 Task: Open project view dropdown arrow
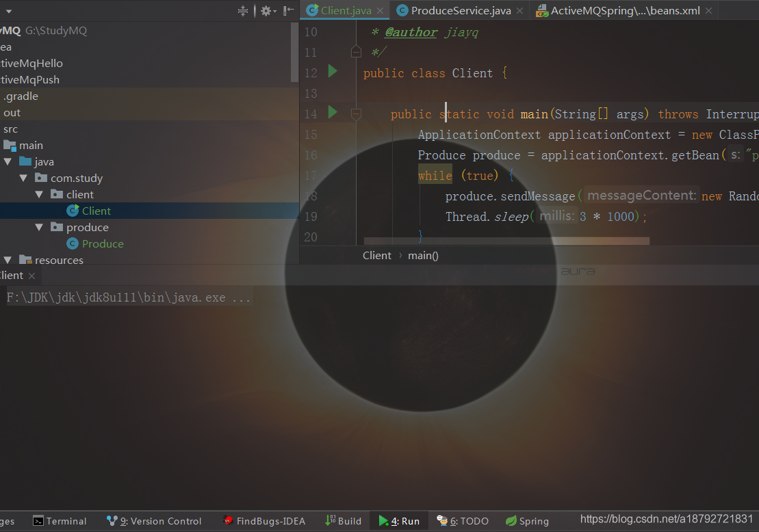pos(9,11)
